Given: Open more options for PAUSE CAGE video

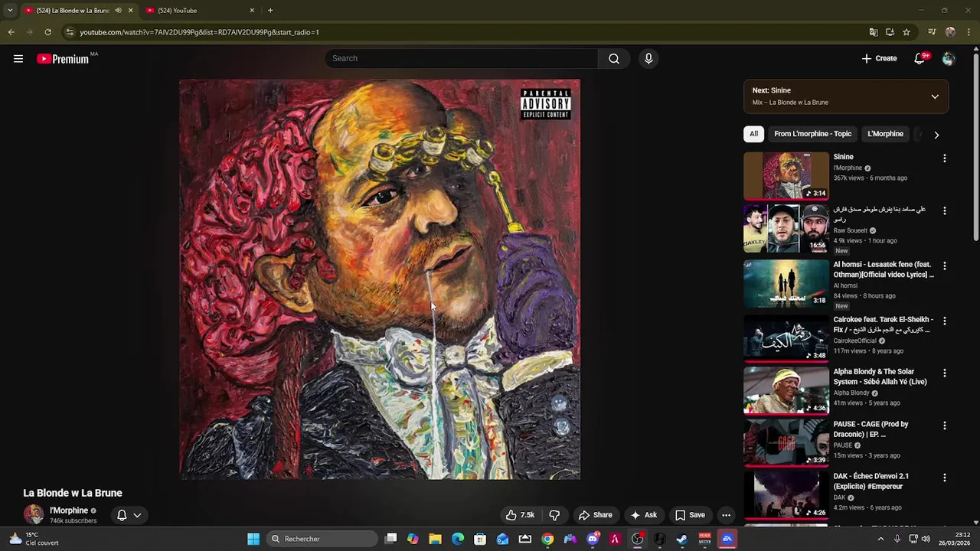Looking at the screenshot, I should (x=944, y=425).
